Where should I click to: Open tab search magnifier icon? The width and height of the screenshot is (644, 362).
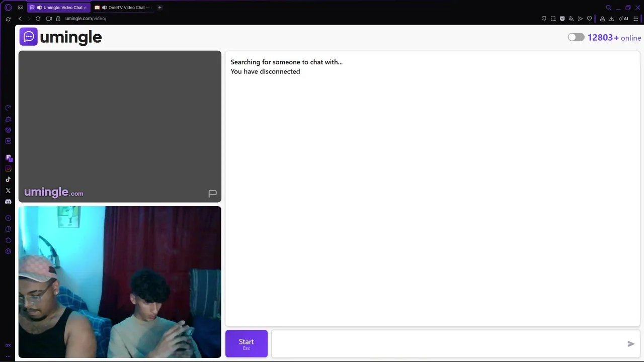coord(608,8)
